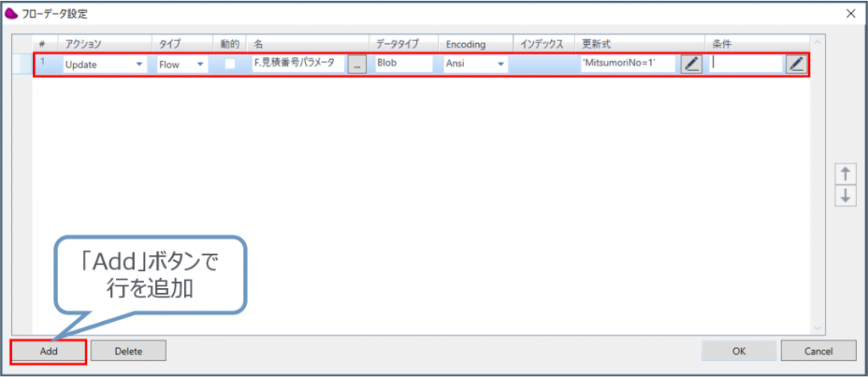868x377 pixels.
Task: Click pencil edit icon beside 条件 field
Action: click(x=795, y=64)
